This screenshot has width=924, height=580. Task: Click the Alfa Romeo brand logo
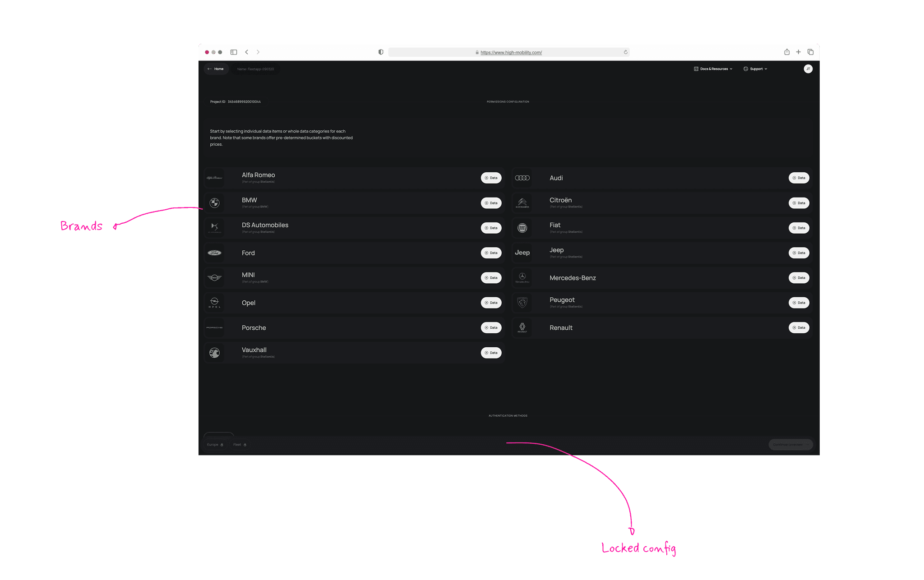(214, 178)
